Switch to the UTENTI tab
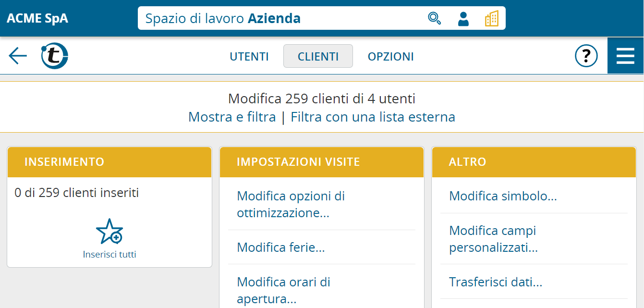This screenshot has width=644, height=308. pos(249,56)
